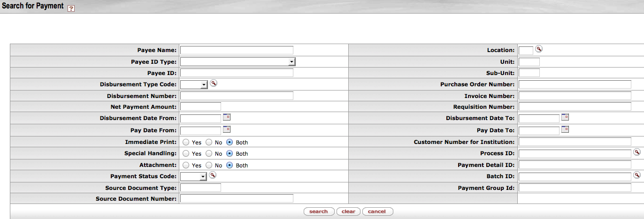Screen dimensions: 644x219
Task: Click the Batch ID lookup magnifier
Action: pyautogui.click(x=637, y=175)
